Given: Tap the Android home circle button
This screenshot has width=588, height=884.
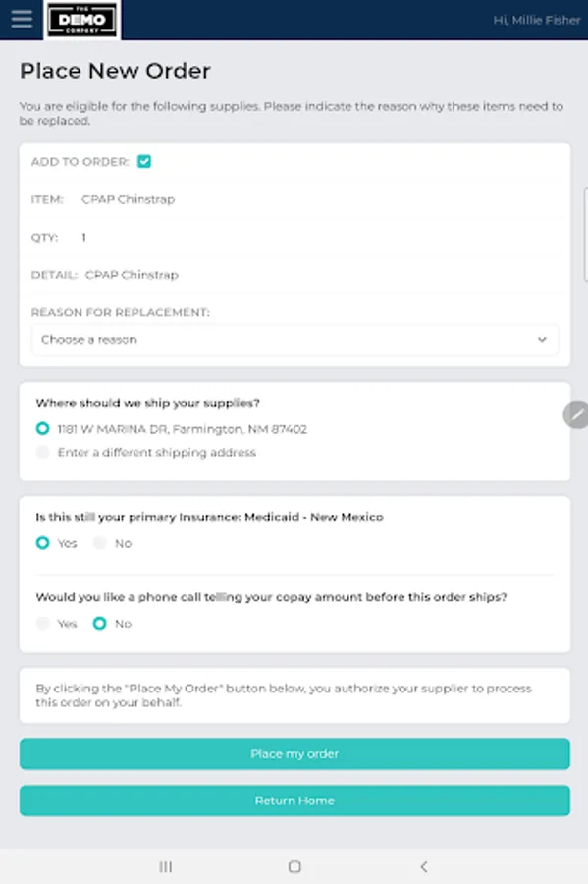Looking at the screenshot, I should 294,867.
